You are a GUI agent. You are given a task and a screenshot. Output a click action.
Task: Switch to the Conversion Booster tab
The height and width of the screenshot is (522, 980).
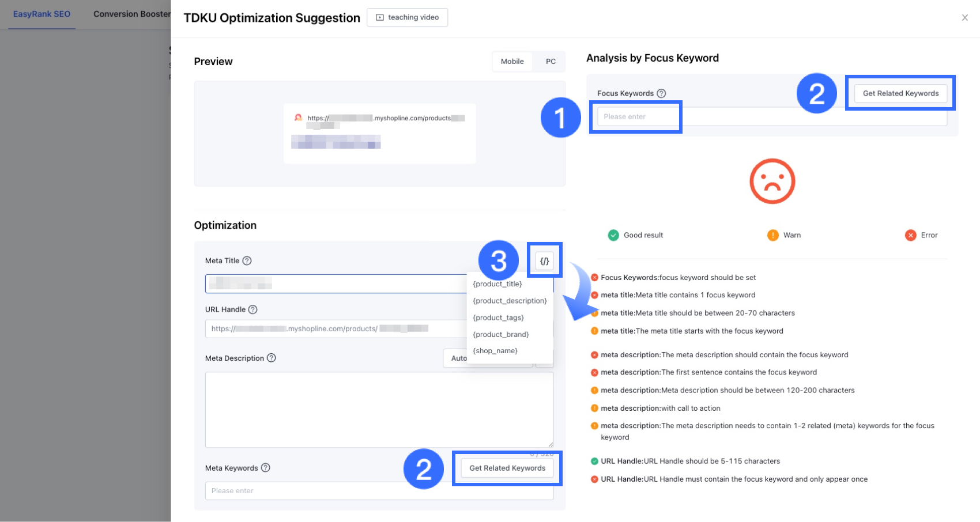pos(132,14)
